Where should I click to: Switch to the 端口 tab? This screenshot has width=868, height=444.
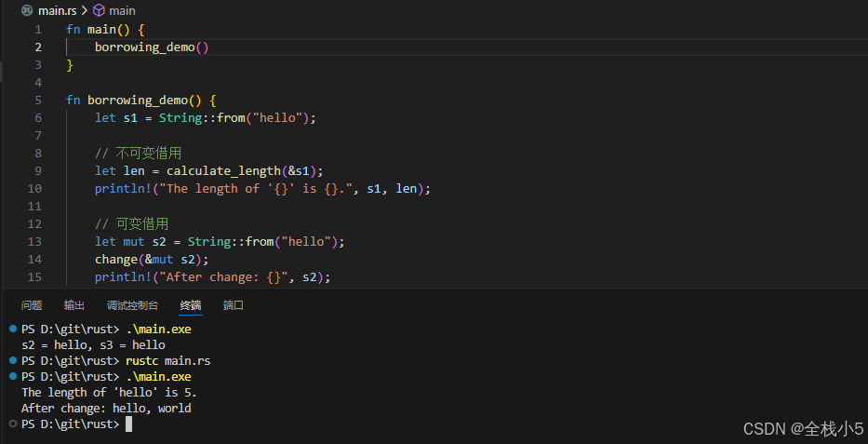coord(234,305)
